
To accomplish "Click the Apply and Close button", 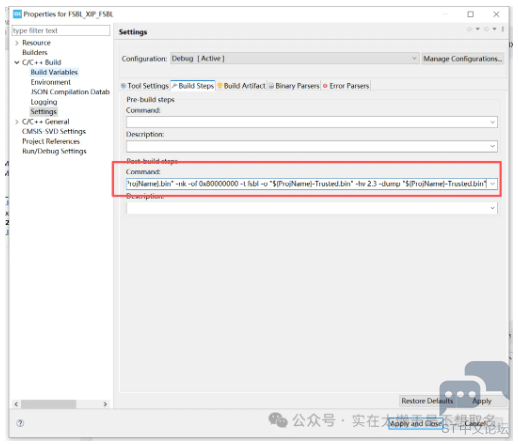I will click(416, 423).
